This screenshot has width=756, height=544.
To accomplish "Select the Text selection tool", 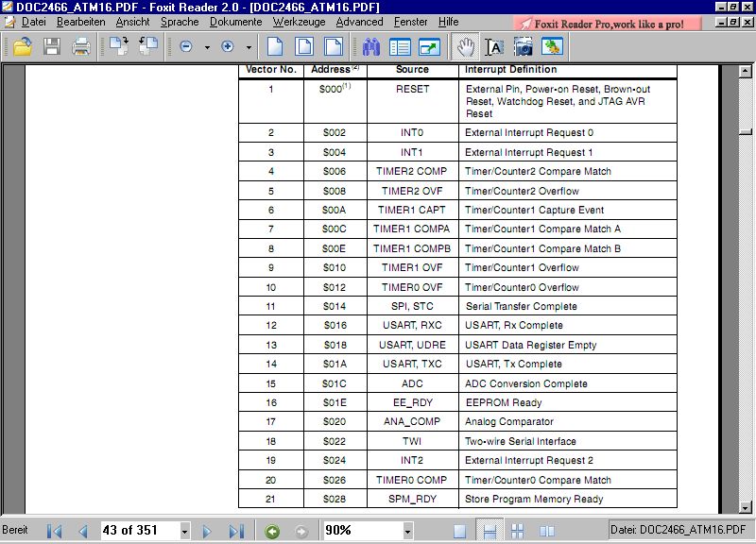I will point(494,46).
